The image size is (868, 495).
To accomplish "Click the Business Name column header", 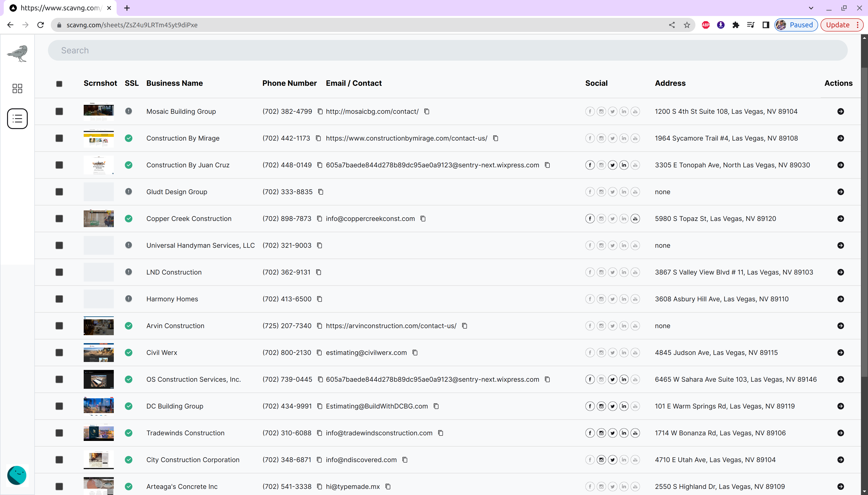I will pos(174,83).
